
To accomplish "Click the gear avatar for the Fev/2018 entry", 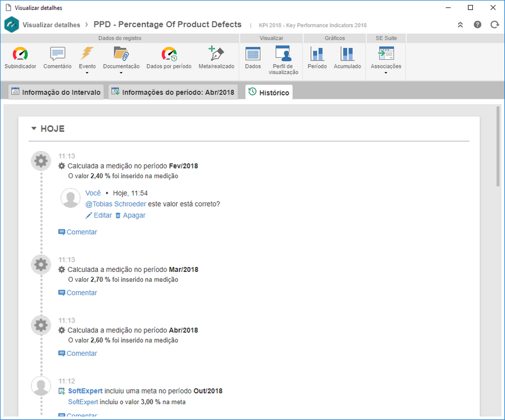I will pos(41,161).
